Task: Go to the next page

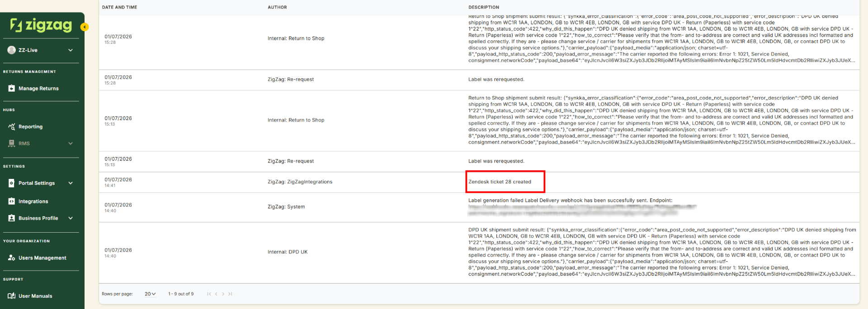Action: click(223, 294)
